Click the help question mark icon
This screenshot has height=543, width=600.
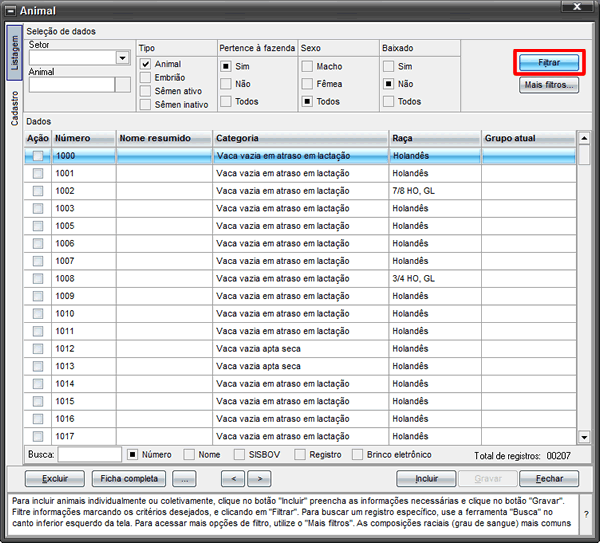pyautogui.click(x=586, y=514)
